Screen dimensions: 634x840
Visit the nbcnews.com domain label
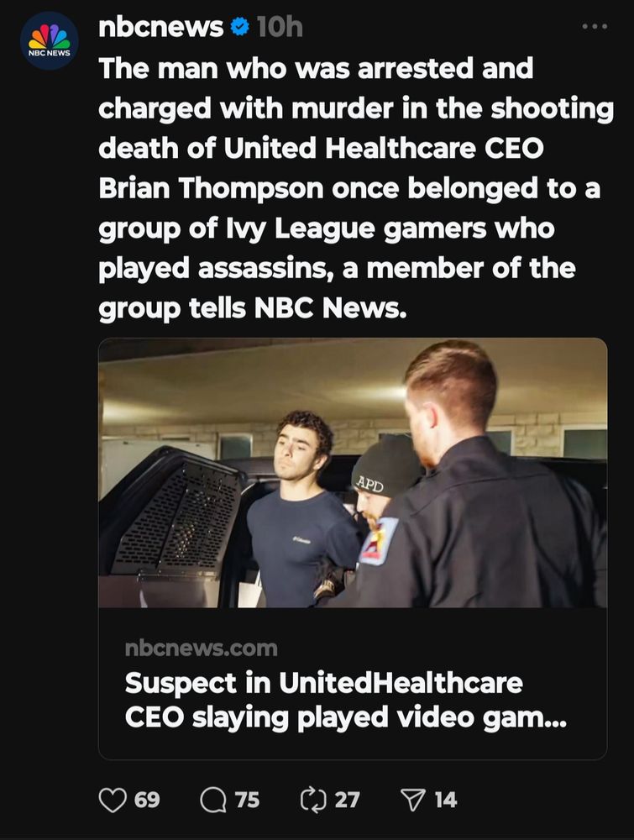click(202, 648)
